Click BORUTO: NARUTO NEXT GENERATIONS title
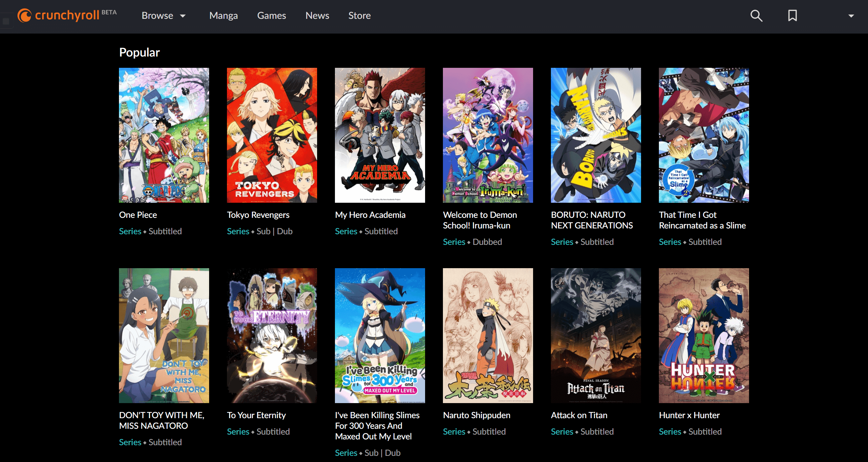The height and width of the screenshot is (462, 868). pyautogui.click(x=592, y=220)
